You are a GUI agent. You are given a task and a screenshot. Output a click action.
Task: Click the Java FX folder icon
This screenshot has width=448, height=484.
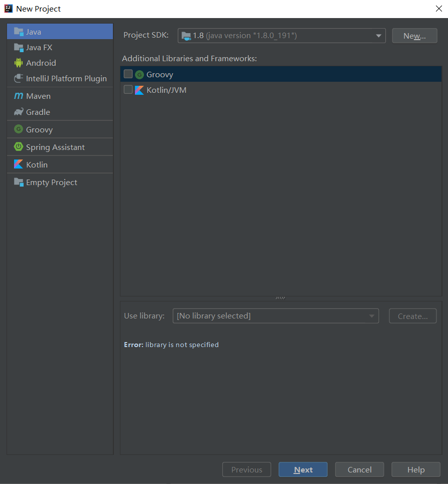19,47
